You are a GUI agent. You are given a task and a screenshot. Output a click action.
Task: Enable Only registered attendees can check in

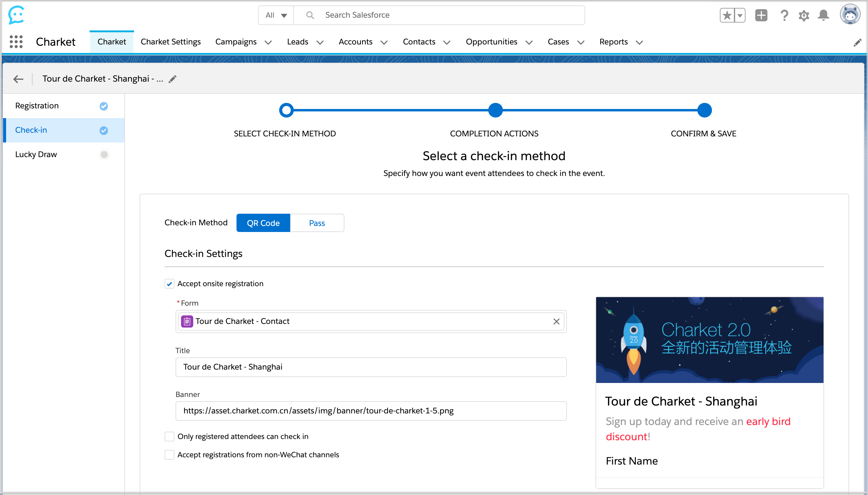coord(169,437)
